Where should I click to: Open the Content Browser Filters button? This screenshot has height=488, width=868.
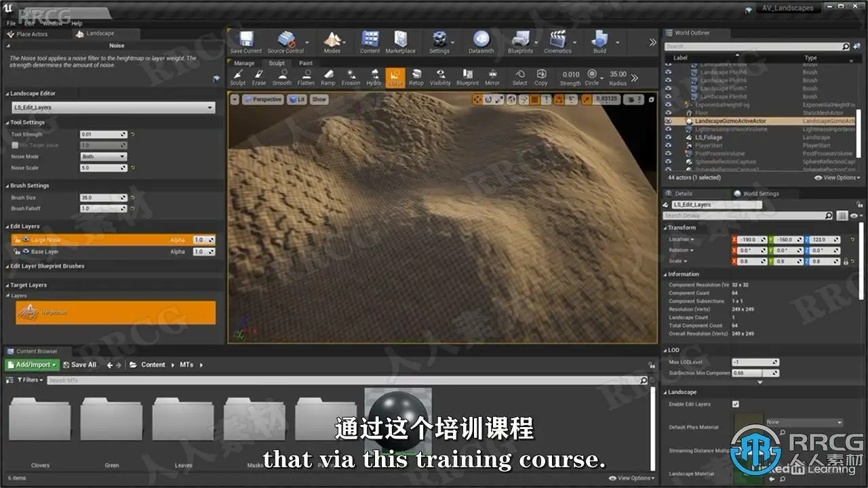(30, 380)
